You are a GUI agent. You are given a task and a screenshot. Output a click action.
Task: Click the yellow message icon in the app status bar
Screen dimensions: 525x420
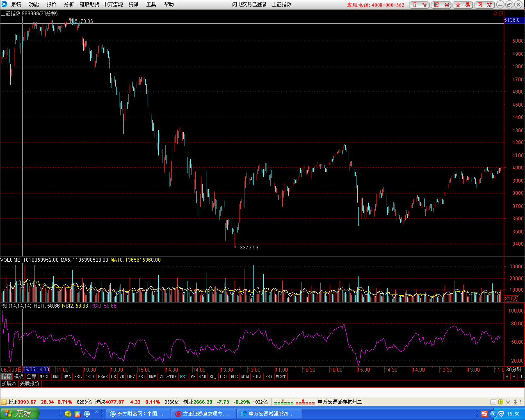click(501, 402)
